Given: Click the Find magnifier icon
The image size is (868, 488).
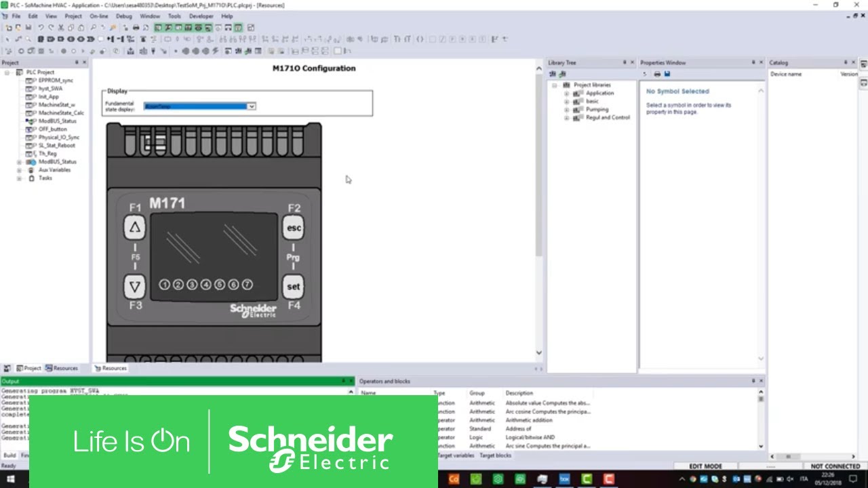Looking at the screenshot, I should [93, 28].
